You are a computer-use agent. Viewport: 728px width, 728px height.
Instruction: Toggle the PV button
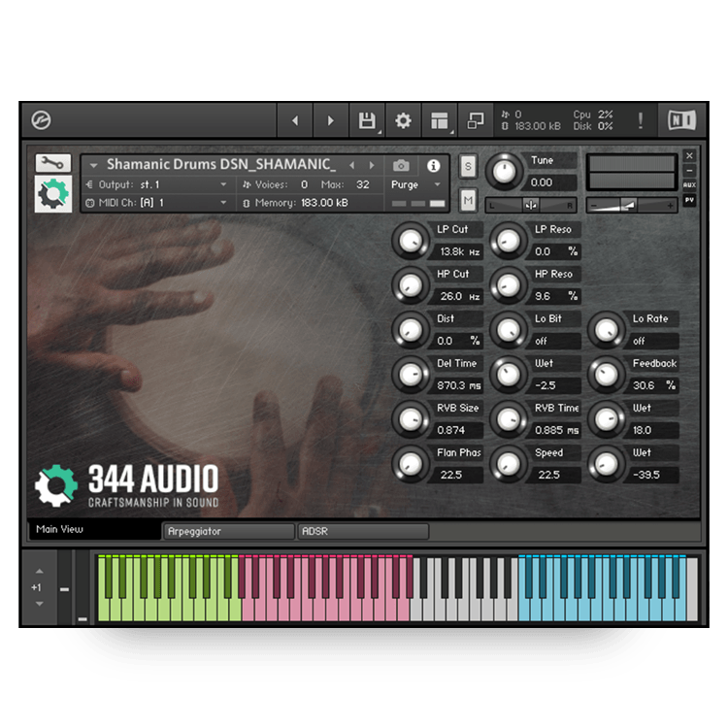pyautogui.click(x=689, y=200)
